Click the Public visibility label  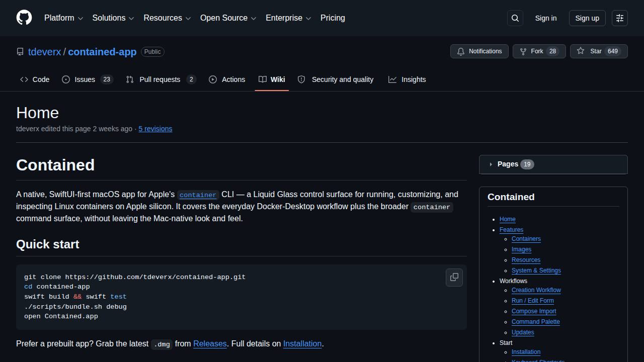tap(152, 52)
